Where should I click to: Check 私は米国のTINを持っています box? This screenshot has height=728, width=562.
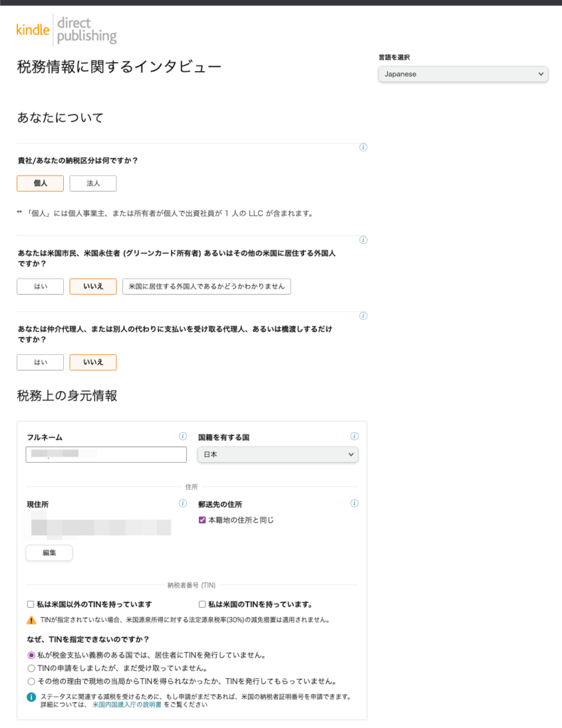(x=202, y=604)
